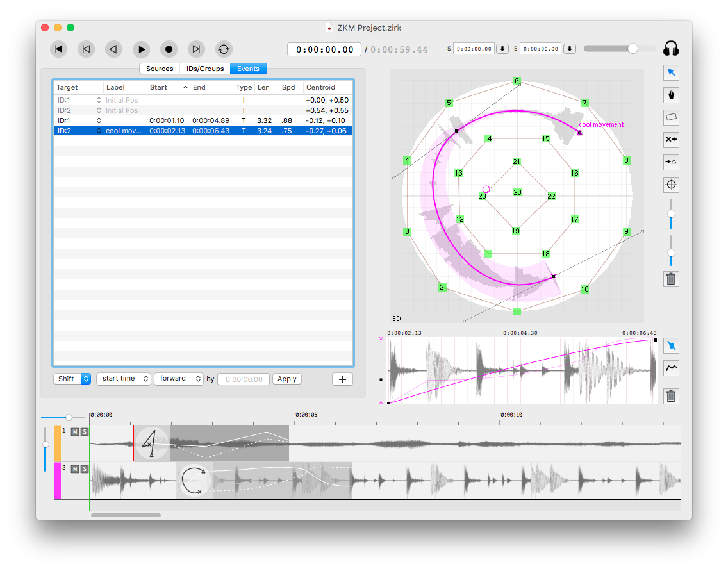The image size is (728, 571).
Task: Click the arrow-to-triangle tool icon
Action: point(671,161)
